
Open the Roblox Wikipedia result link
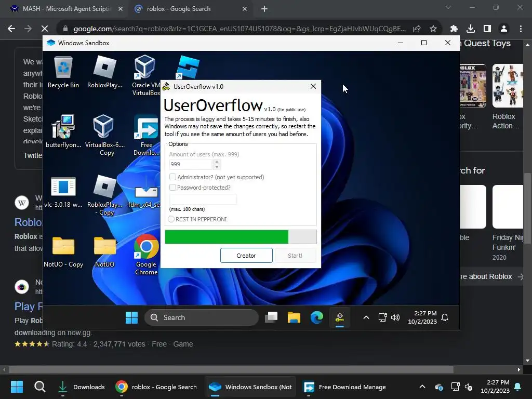[x=29, y=222]
